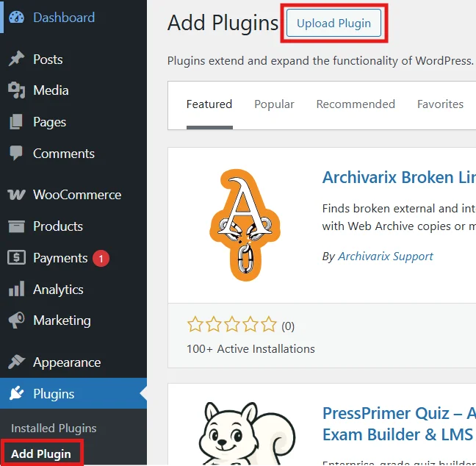This screenshot has height=466, width=476.
Task: Open the Installed Plugins submenu link
Action: [x=54, y=428]
